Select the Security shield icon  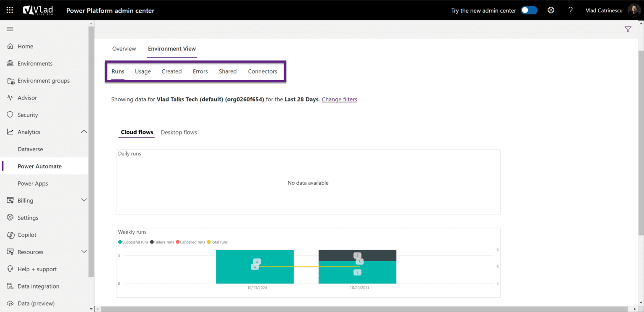pyautogui.click(x=9, y=115)
